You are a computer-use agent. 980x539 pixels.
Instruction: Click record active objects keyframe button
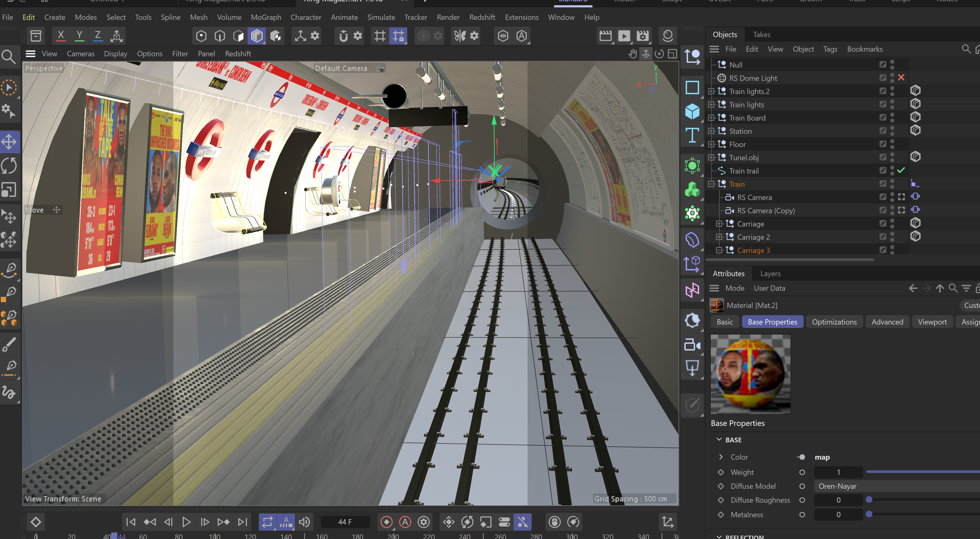387,522
